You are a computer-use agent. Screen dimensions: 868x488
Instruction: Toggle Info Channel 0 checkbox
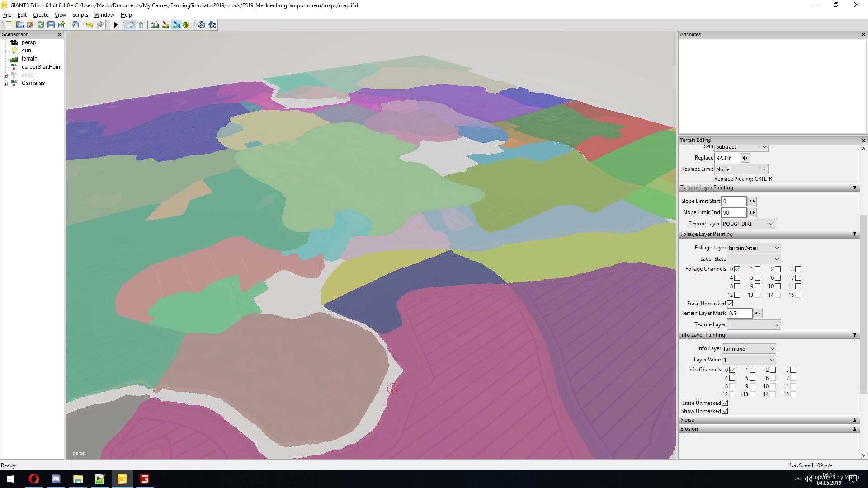(x=732, y=370)
